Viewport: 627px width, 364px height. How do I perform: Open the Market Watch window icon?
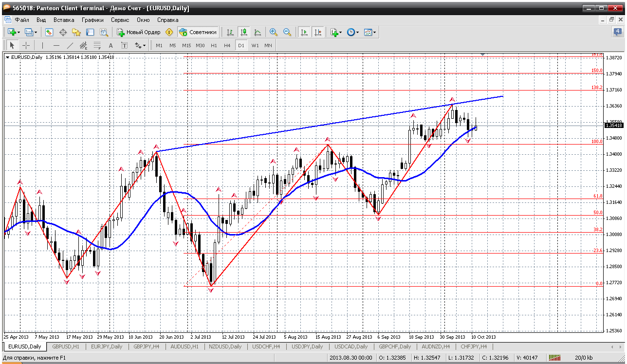(49, 32)
